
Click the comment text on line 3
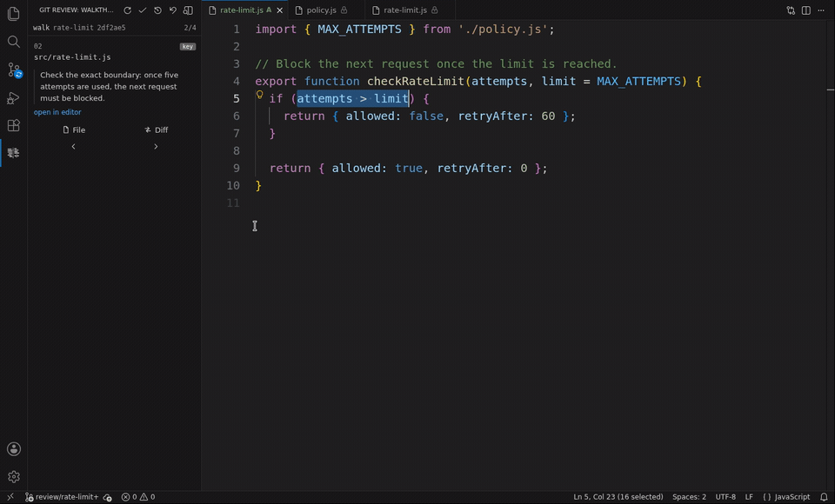coord(436,63)
